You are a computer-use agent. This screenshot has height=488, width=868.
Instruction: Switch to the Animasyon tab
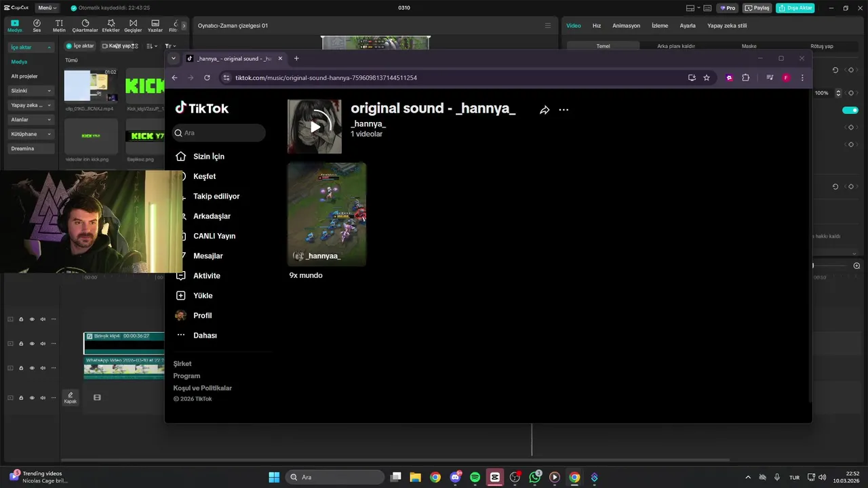point(626,26)
